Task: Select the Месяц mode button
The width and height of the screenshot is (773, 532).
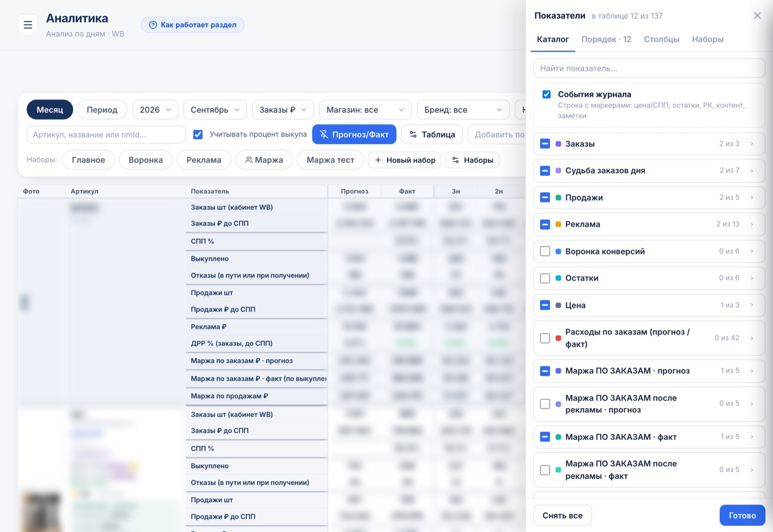Action: click(50, 110)
